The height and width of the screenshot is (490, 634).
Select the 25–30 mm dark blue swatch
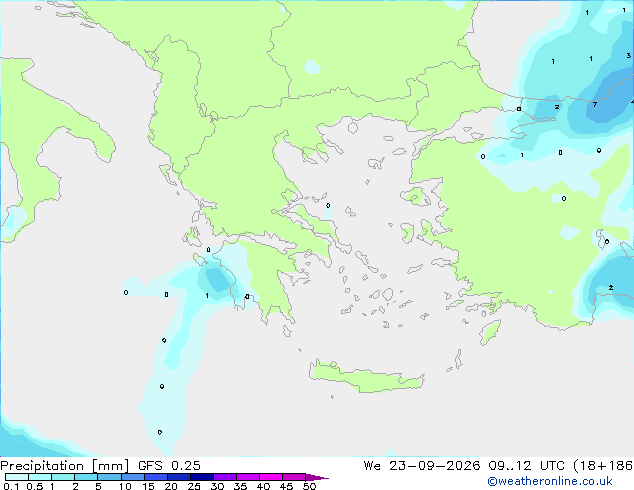[x=202, y=477]
